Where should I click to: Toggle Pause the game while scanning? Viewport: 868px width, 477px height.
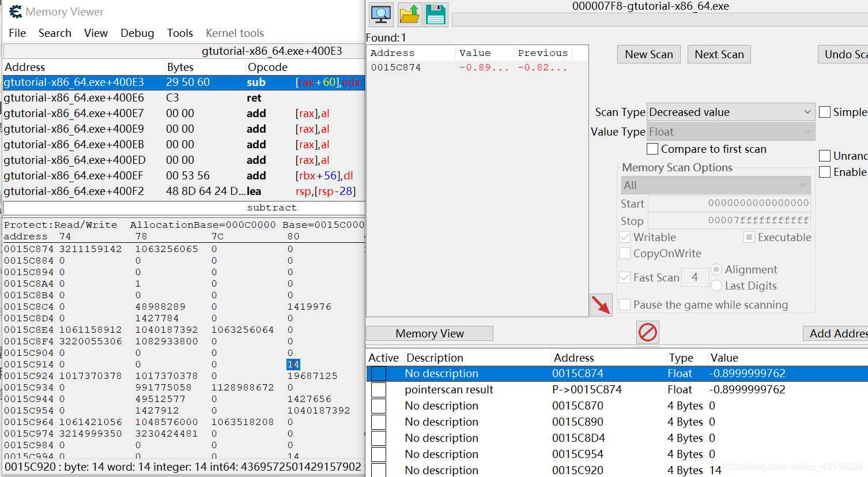pyautogui.click(x=625, y=305)
